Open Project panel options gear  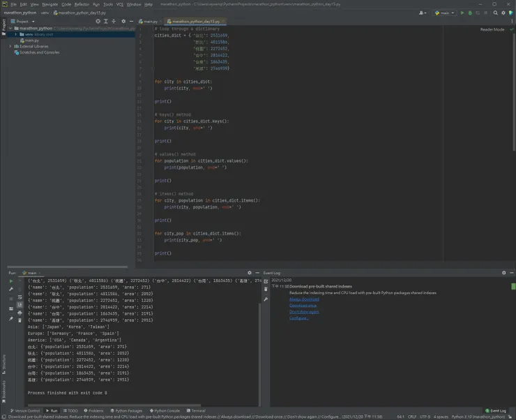[x=123, y=22]
